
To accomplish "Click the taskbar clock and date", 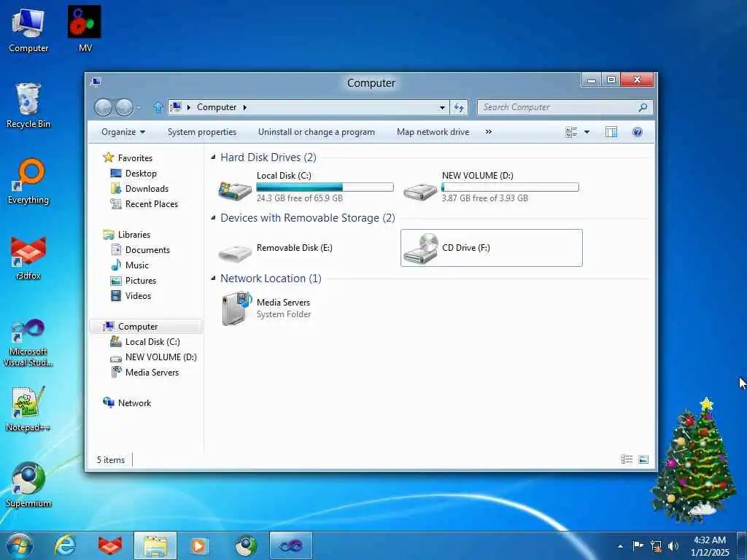I will 710,546.
